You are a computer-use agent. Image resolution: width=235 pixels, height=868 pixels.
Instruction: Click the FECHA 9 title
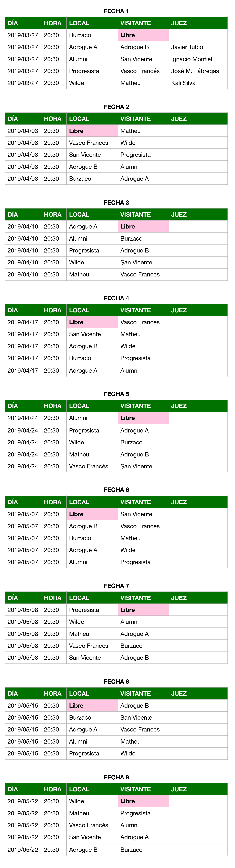click(x=116, y=777)
